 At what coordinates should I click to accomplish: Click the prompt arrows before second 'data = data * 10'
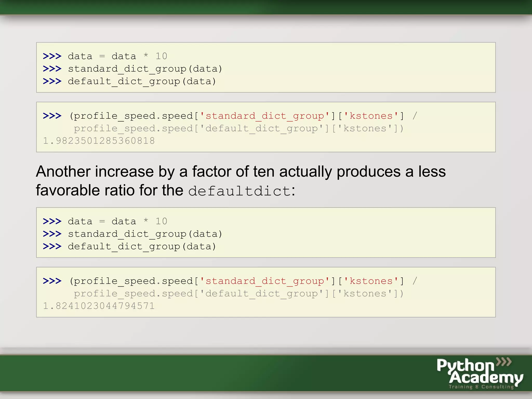(x=52, y=221)
